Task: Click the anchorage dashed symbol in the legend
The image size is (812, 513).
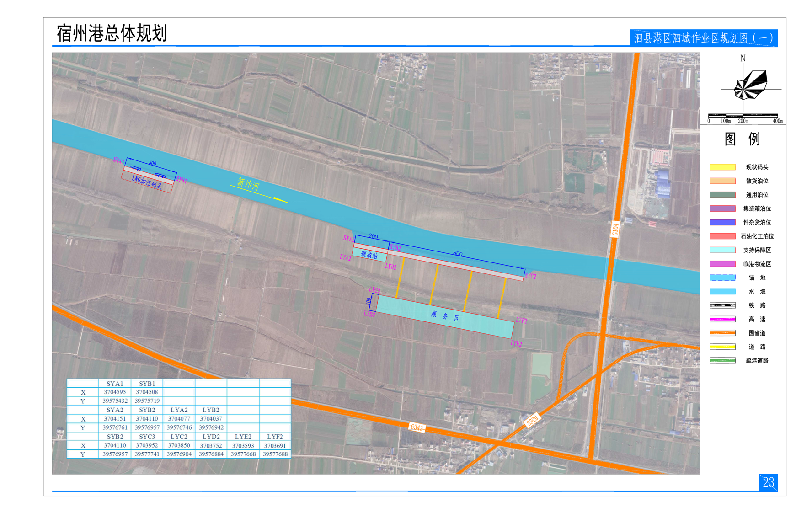Action: click(x=722, y=278)
